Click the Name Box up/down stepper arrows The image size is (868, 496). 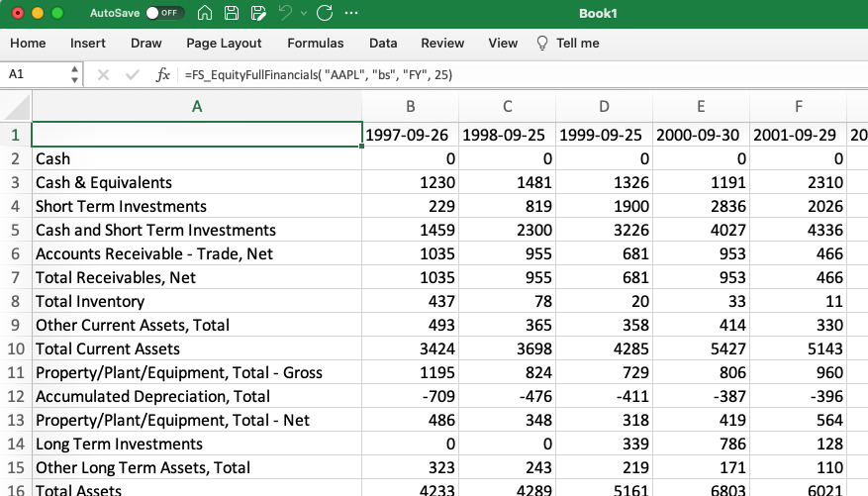[x=74, y=74]
